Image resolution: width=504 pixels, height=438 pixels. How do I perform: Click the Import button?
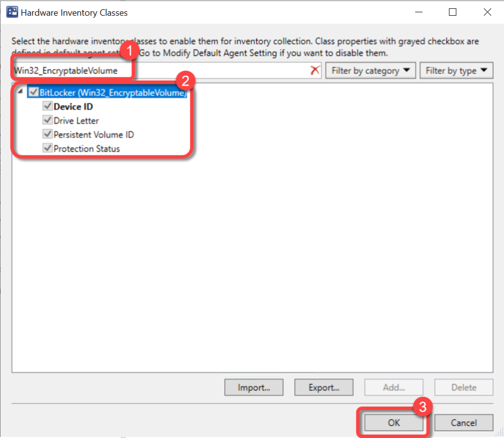click(x=253, y=387)
